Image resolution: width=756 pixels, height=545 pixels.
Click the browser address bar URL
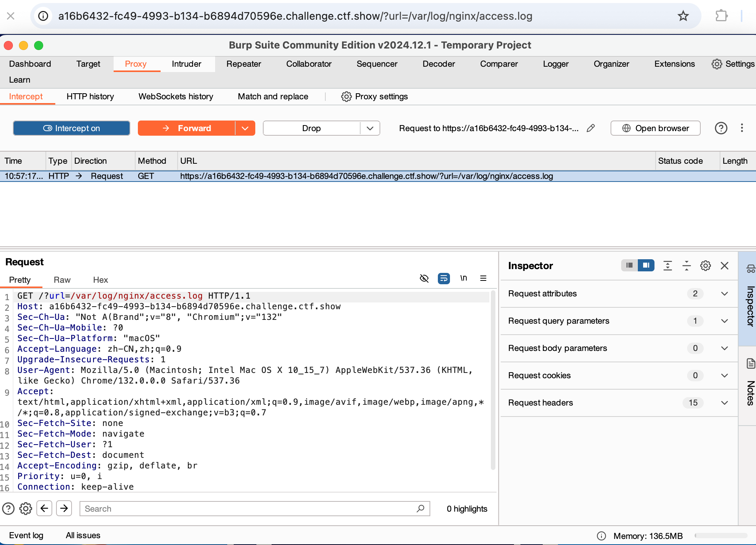pyautogui.click(x=295, y=16)
